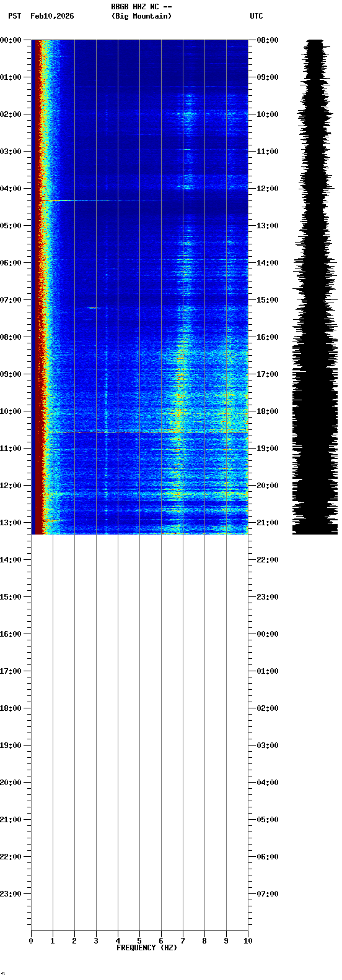This screenshot has width=342, height=980.
Task: Click the 13:00 PST time label
Action: coord(11,523)
